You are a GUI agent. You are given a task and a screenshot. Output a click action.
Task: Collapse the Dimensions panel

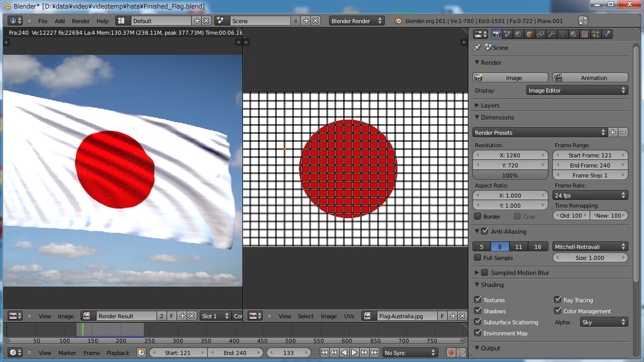[x=497, y=117]
